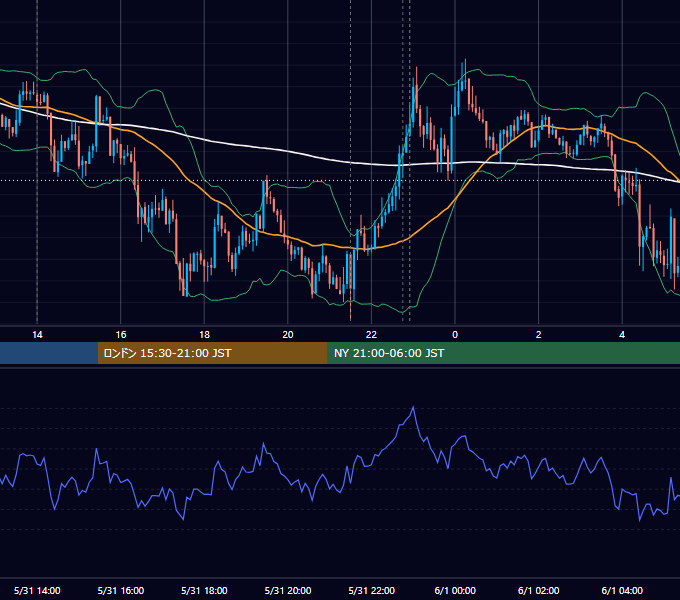
Task: Click the 6/1 02:00 time label
Action: pyautogui.click(x=539, y=590)
